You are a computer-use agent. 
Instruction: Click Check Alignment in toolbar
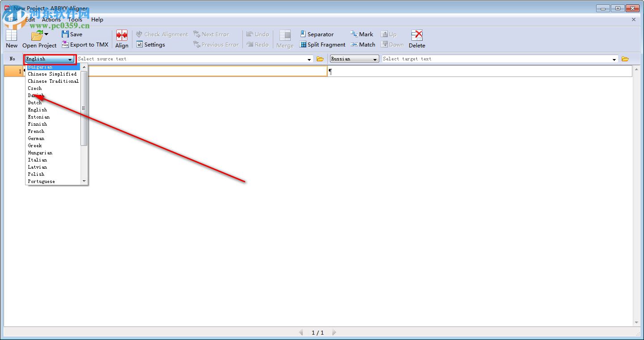point(162,34)
